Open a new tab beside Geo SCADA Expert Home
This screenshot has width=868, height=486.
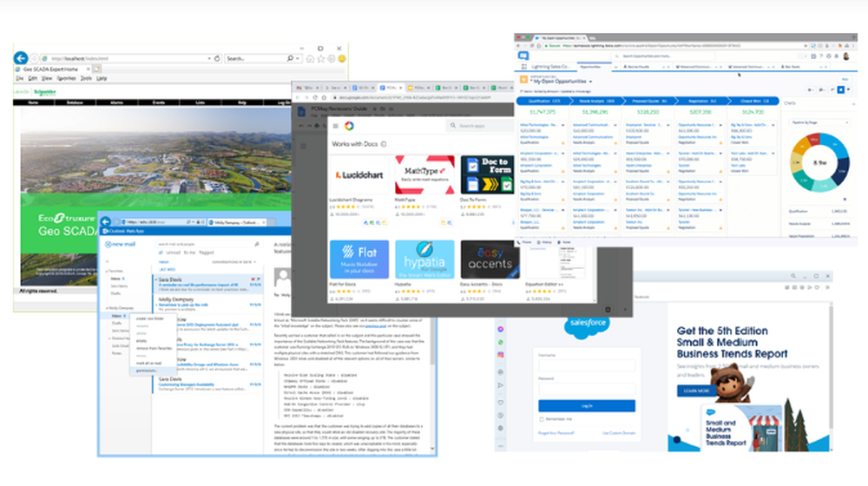97,69
